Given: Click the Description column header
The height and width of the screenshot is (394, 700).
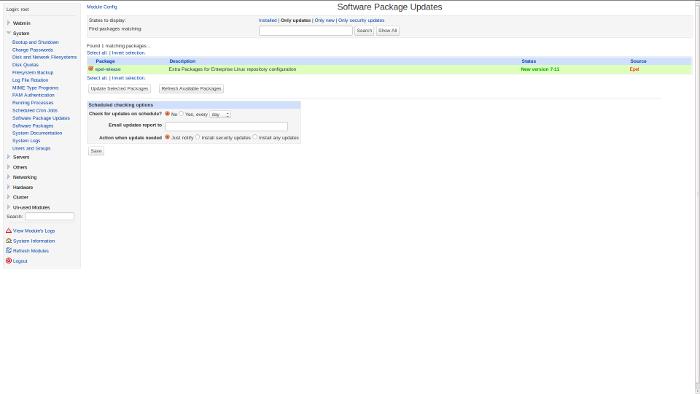Looking at the screenshot, I should click(182, 61).
